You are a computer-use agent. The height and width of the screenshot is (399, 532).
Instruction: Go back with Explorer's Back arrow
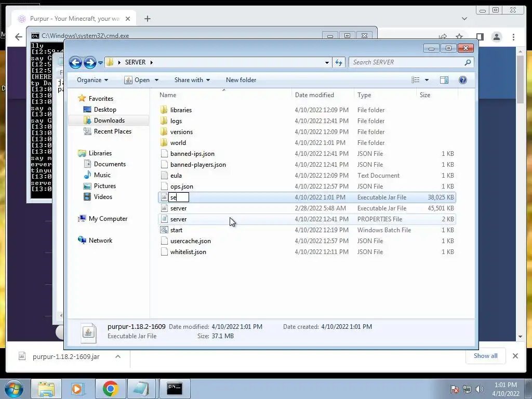[76, 62]
